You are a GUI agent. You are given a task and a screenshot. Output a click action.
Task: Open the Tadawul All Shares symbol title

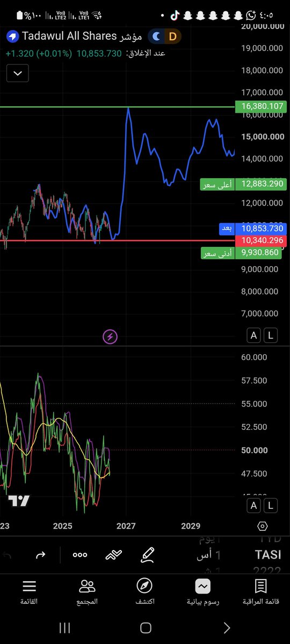tap(82, 36)
